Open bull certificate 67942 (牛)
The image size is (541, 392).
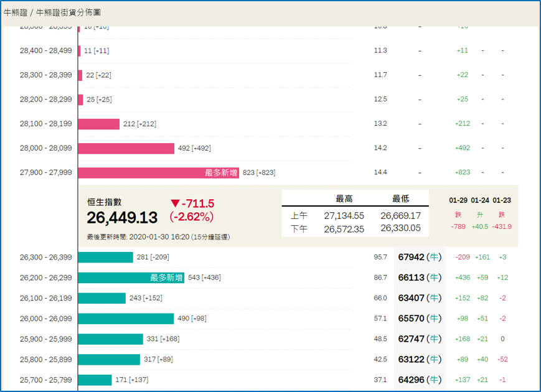coord(420,257)
